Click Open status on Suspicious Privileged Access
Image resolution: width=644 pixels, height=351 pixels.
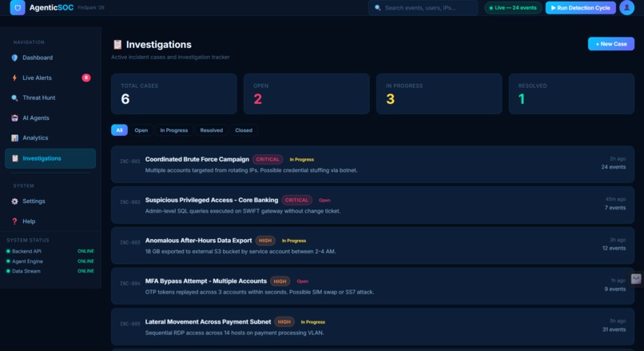click(x=324, y=200)
